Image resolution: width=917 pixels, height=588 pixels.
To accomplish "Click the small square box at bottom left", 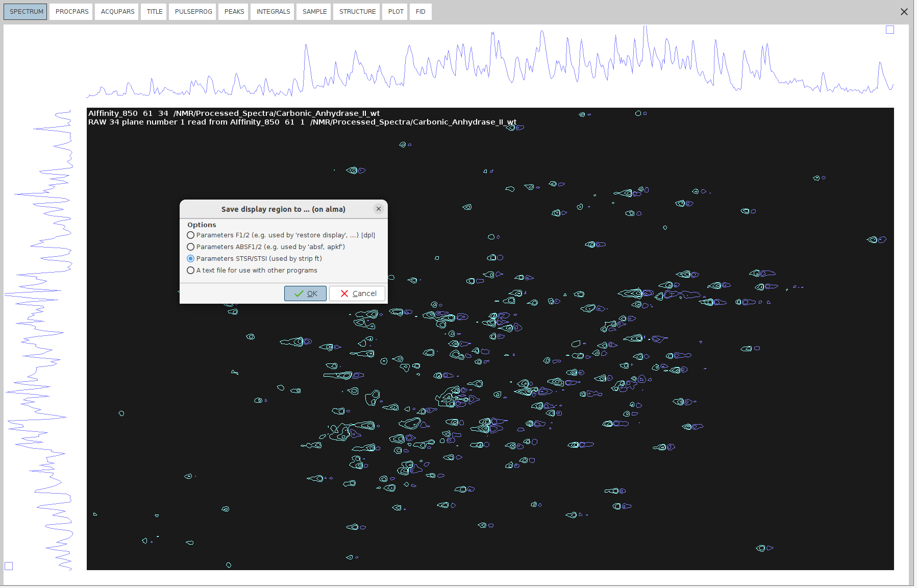I will point(9,566).
